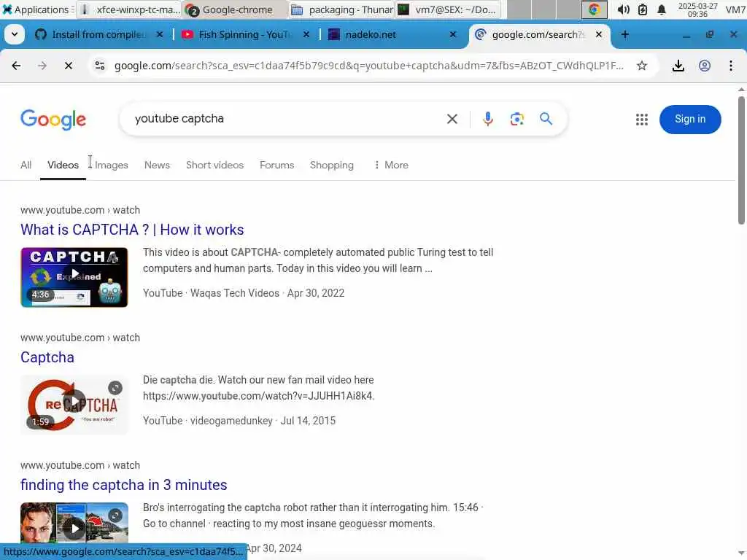Select the News search filter
This screenshot has width=747, height=560.
tap(158, 165)
